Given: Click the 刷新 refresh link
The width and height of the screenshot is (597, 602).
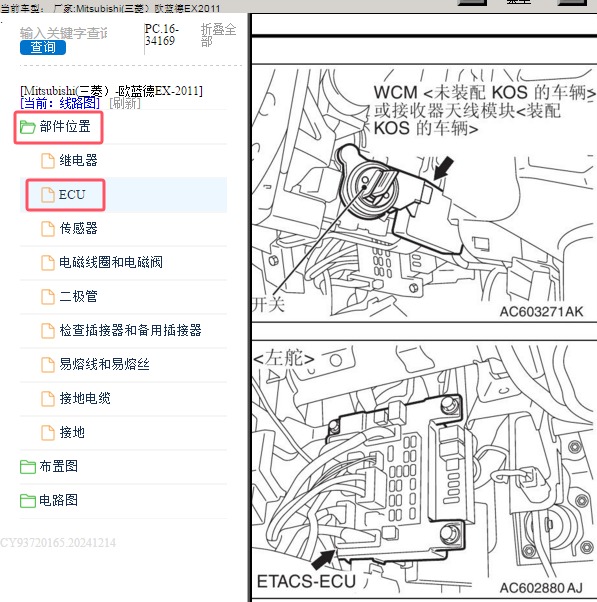Looking at the screenshot, I should pyautogui.click(x=125, y=103).
